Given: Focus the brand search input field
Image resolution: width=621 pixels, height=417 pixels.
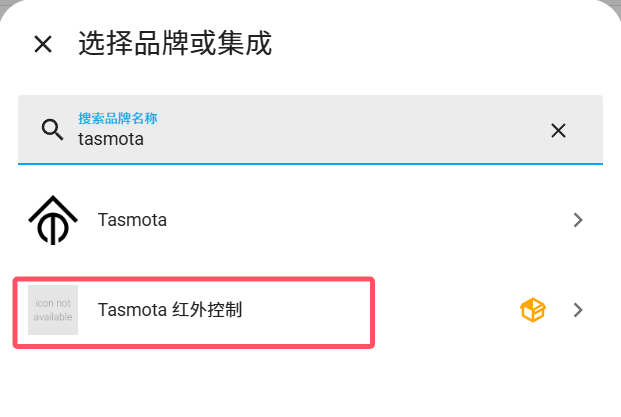Looking at the screenshot, I should click(300, 139).
